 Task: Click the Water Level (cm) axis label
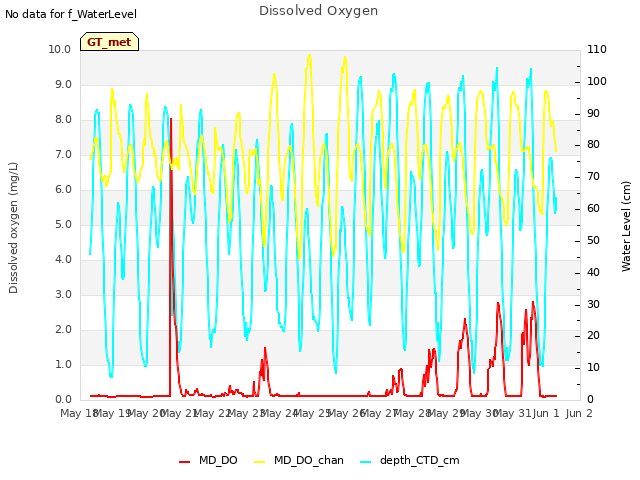click(x=626, y=227)
